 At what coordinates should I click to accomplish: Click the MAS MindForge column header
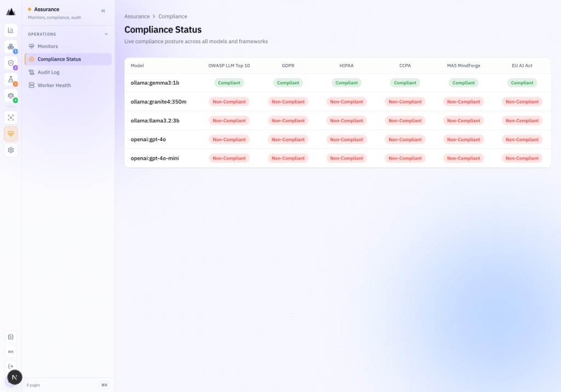click(x=463, y=66)
